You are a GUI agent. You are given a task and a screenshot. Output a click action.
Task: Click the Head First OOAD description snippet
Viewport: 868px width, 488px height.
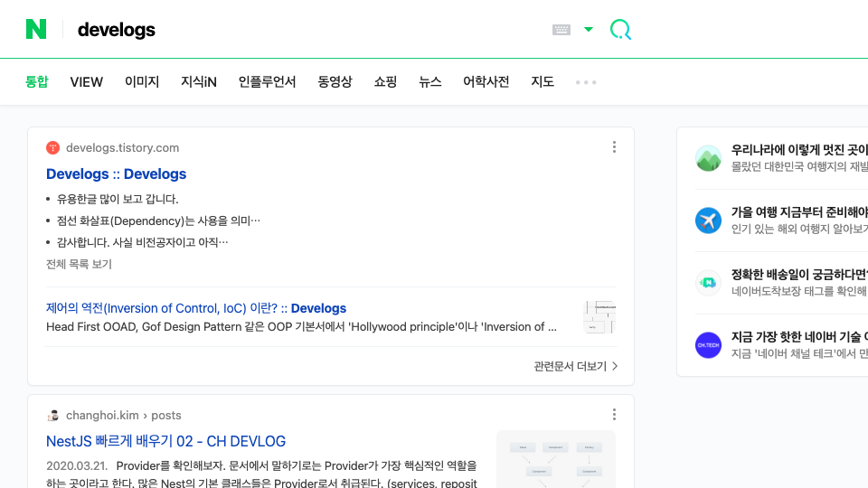coord(301,327)
